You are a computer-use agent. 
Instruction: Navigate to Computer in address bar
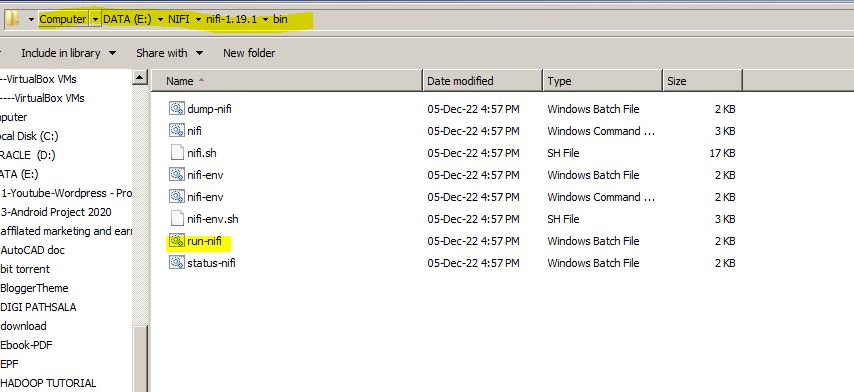point(63,19)
